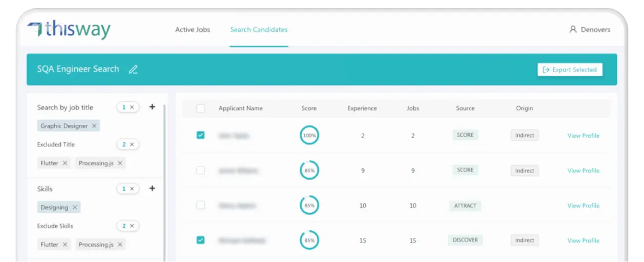View Profile of applicant with 9 jobs
Screen dimensions: 644x262
[583, 170]
